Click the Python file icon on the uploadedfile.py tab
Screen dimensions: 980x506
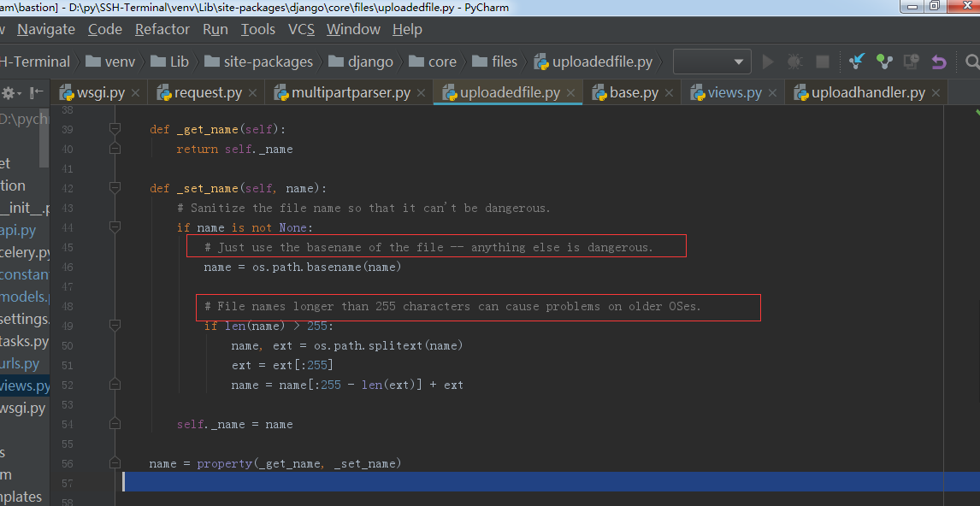(449, 93)
